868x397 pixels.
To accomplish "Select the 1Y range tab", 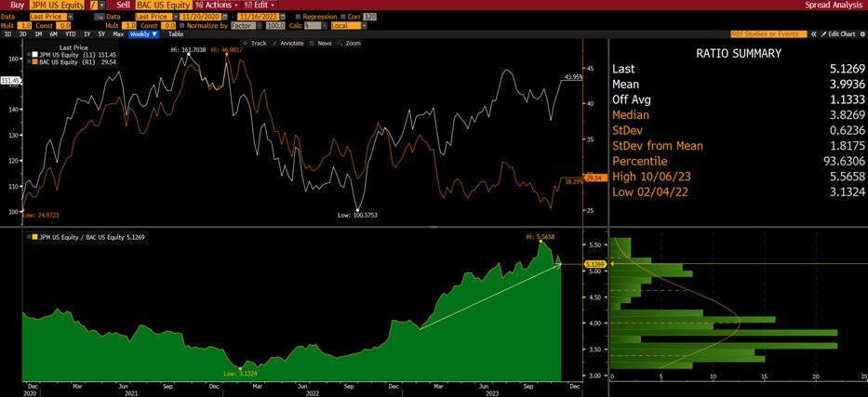I will [87, 34].
